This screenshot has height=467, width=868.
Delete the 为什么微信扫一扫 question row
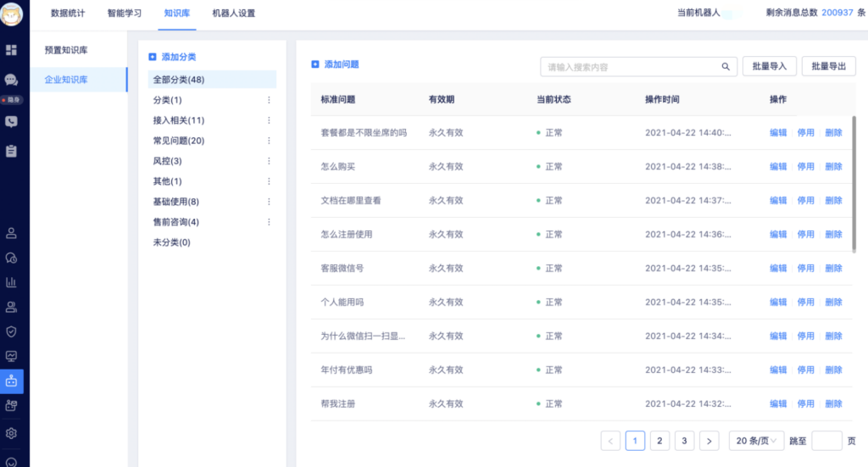[x=833, y=336]
